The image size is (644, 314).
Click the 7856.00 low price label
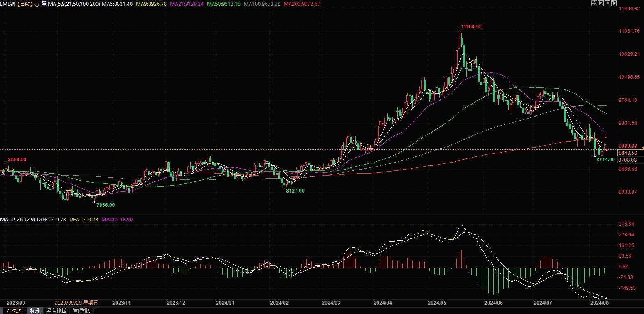pyautogui.click(x=105, y=205)
